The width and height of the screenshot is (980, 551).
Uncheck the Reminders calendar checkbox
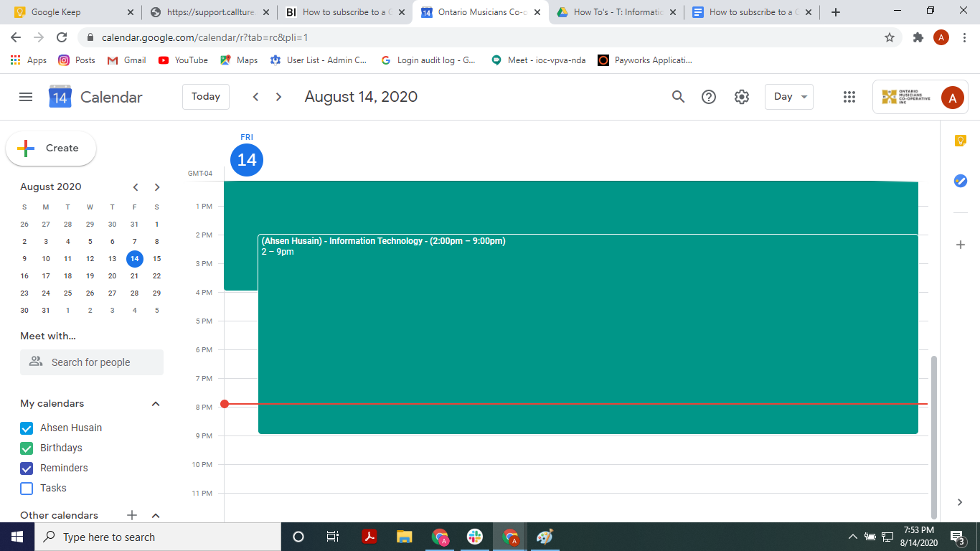27,468
